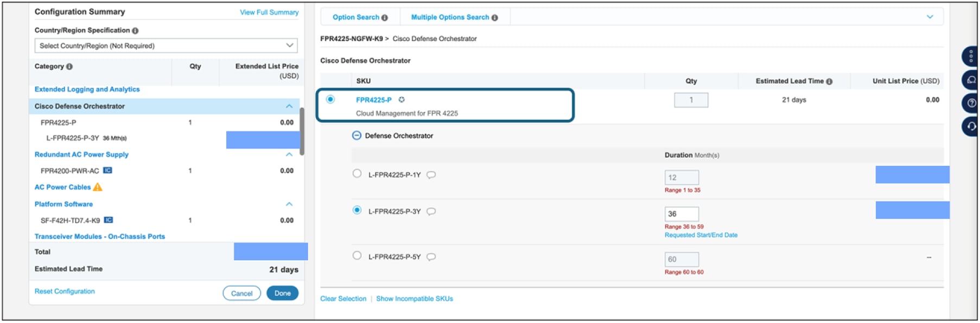Collapse the Platform Software section
The image size is (980, 323).
[x=289, y=204]
